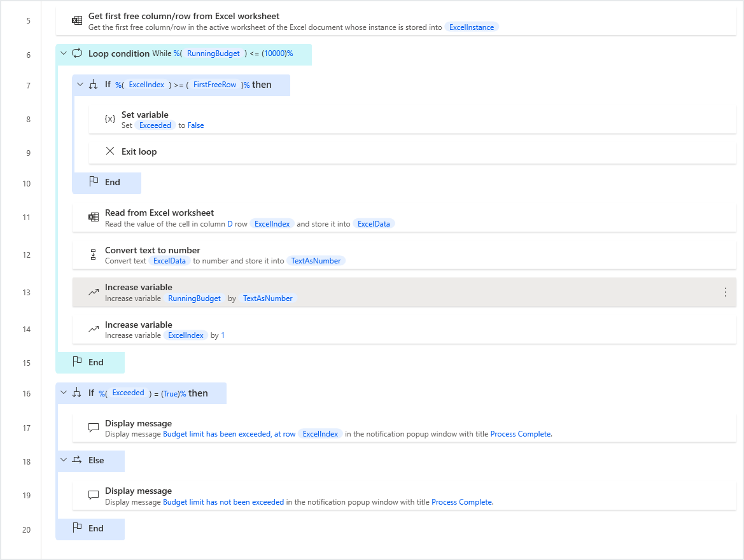This screenshot has height=560, width=744.
Task: Open the more options menu on row 13
Action: (x=725, y=292)
